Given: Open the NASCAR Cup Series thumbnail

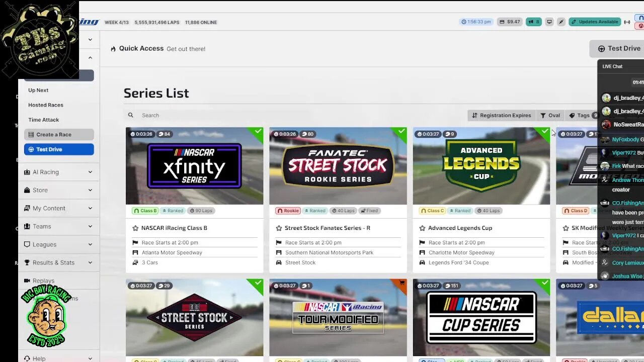Looking at the screenshot, I should [x=481, y=317].
